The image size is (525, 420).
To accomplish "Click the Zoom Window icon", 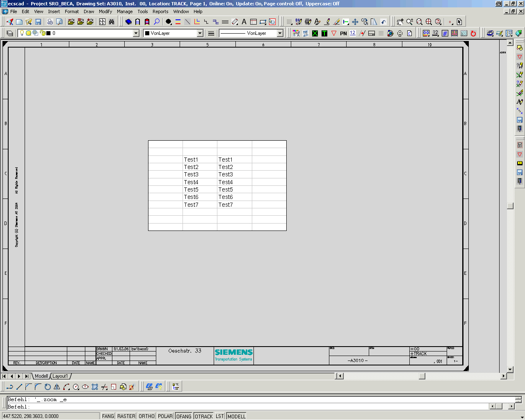I will coord(419,22).
